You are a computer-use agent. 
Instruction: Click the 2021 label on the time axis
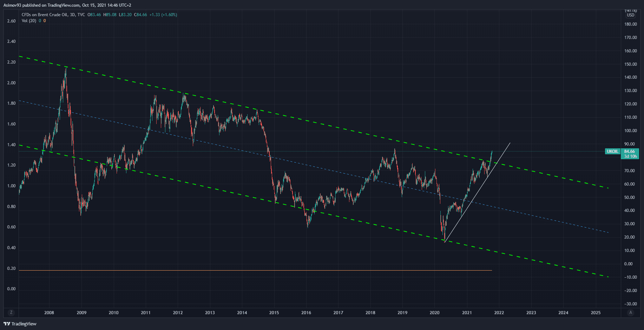click(x=467, y=313)
